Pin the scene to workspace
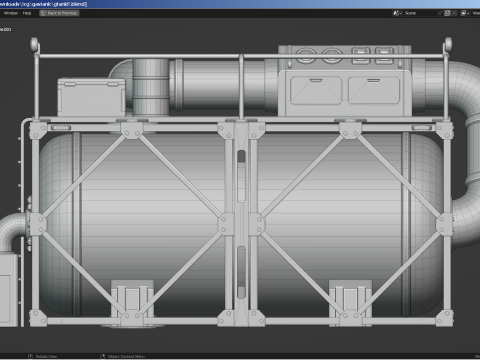This screenshot has width=480, height=360. click(440, 13)
